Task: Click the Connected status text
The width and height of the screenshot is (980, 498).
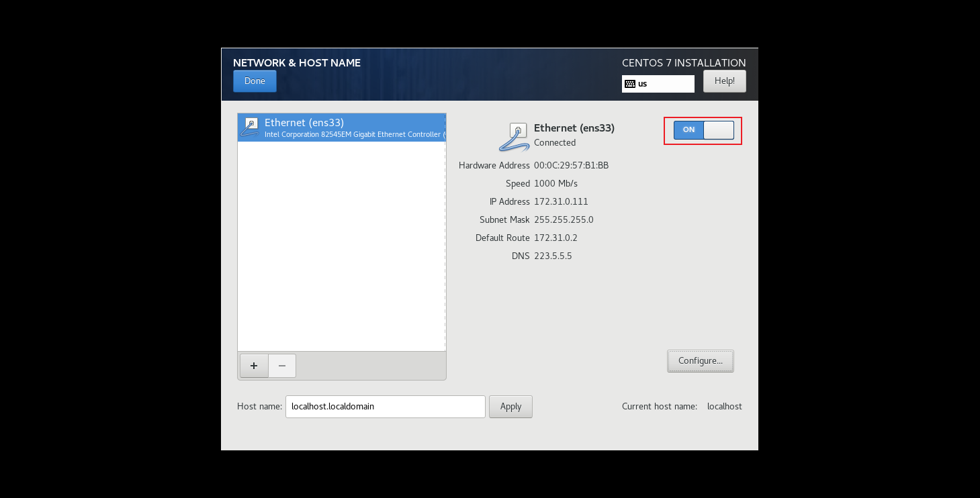Action: [555, 142]
